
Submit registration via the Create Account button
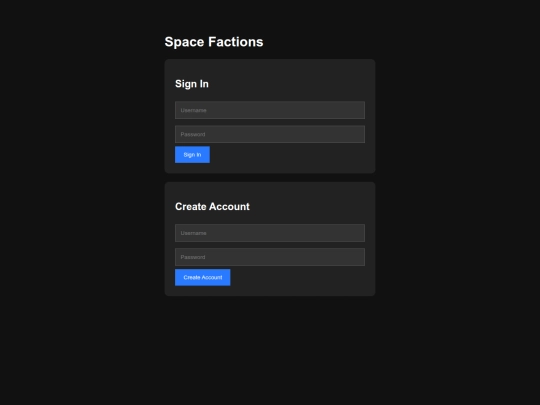pyautogui.click(x=202, y=277)
